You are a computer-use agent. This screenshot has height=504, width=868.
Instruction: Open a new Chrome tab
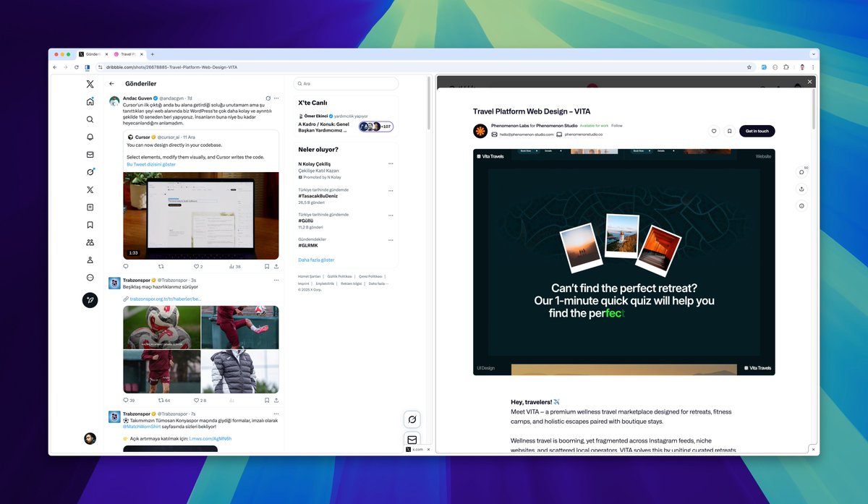[x=152, y=54]
